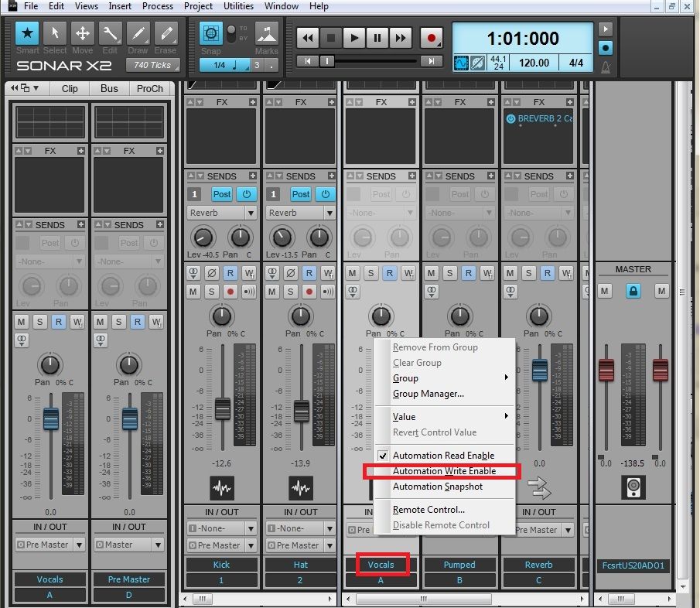
Task: Rewind using the transport button
Action: 308,38
